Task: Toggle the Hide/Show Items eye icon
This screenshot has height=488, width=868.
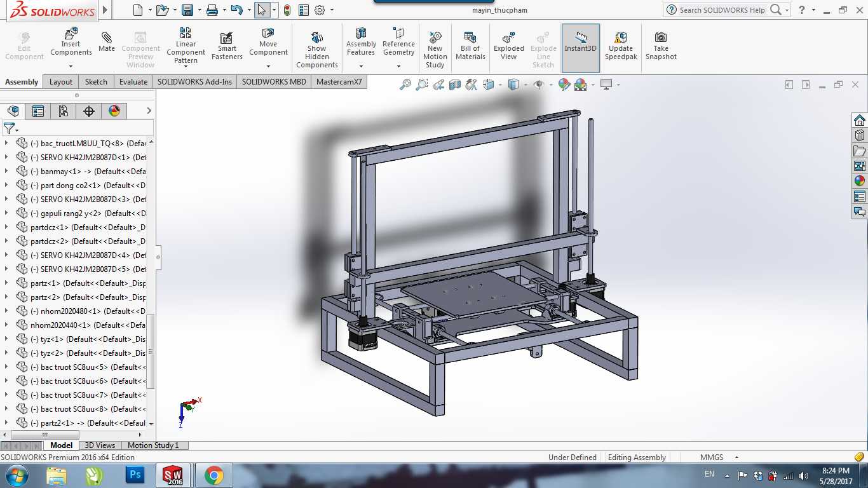Action: [538, 85]
